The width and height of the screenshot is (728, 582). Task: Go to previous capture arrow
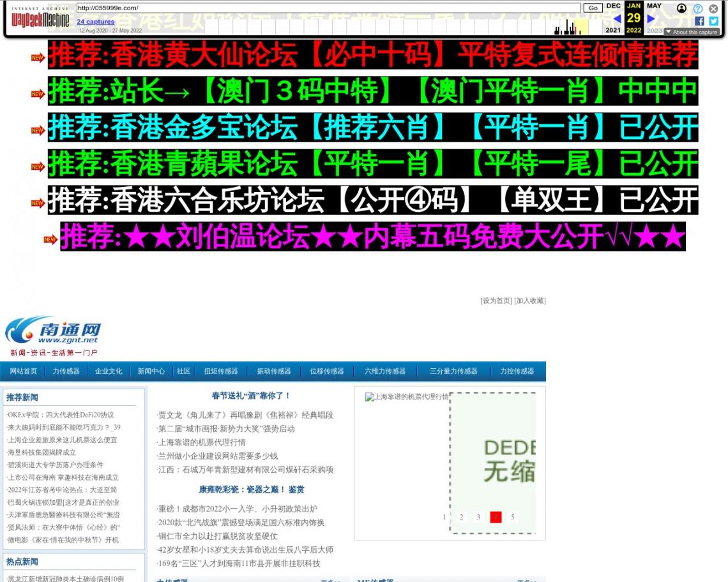[618, 19]
